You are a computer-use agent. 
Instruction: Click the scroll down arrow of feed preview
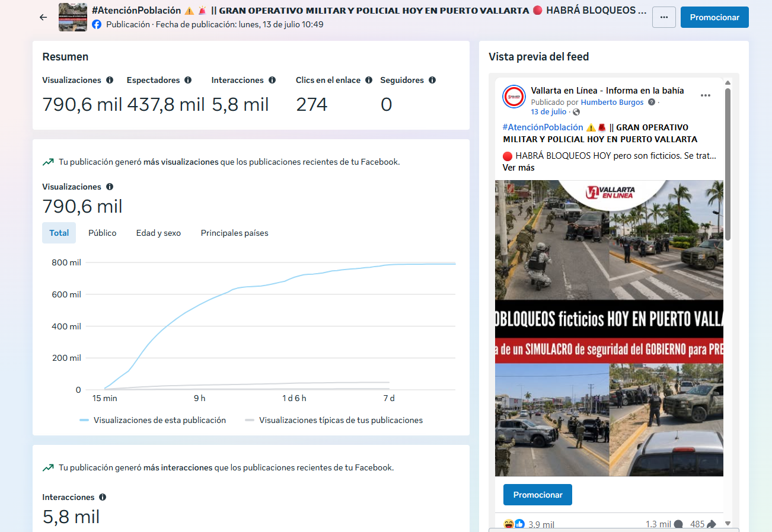coord(728,523)
